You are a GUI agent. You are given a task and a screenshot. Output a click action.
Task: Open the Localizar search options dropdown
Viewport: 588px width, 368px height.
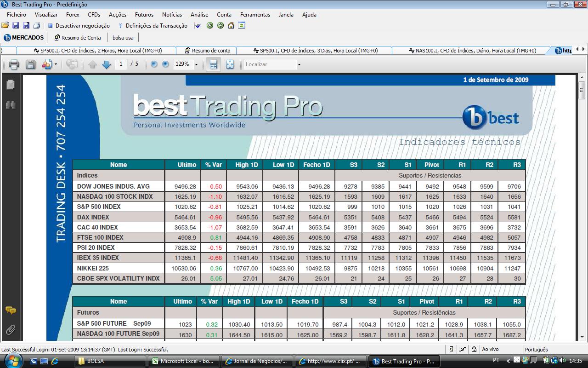[299, 64]
